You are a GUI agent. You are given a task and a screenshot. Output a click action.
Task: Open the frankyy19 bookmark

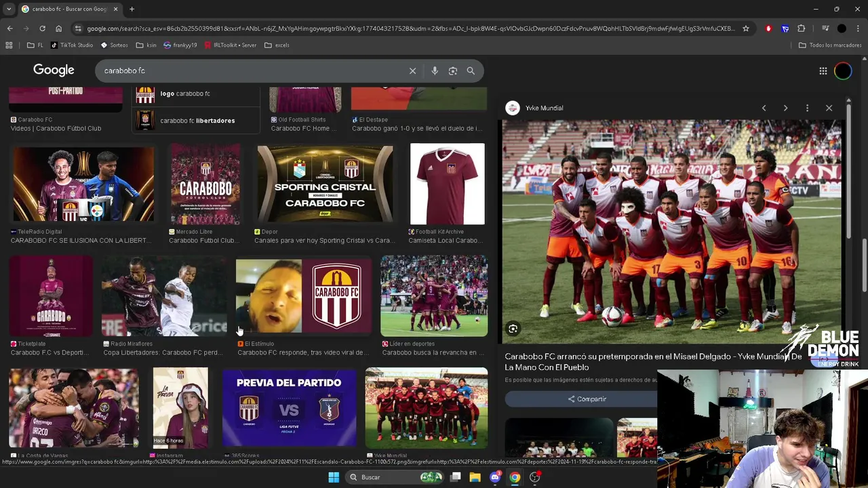coord(180,45)
